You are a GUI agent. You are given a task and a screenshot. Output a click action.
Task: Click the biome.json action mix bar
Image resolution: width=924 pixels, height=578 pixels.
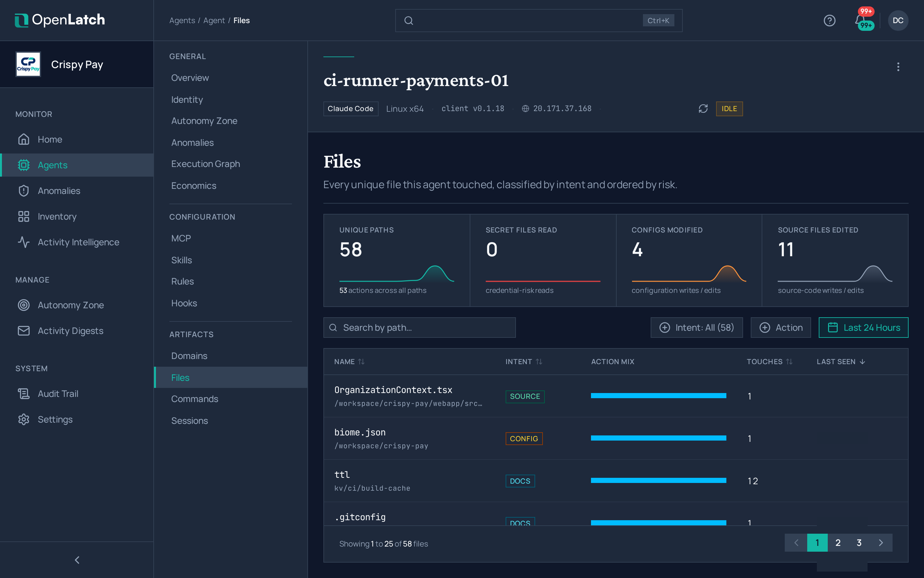pyautogui.click(x=658, y=438)
